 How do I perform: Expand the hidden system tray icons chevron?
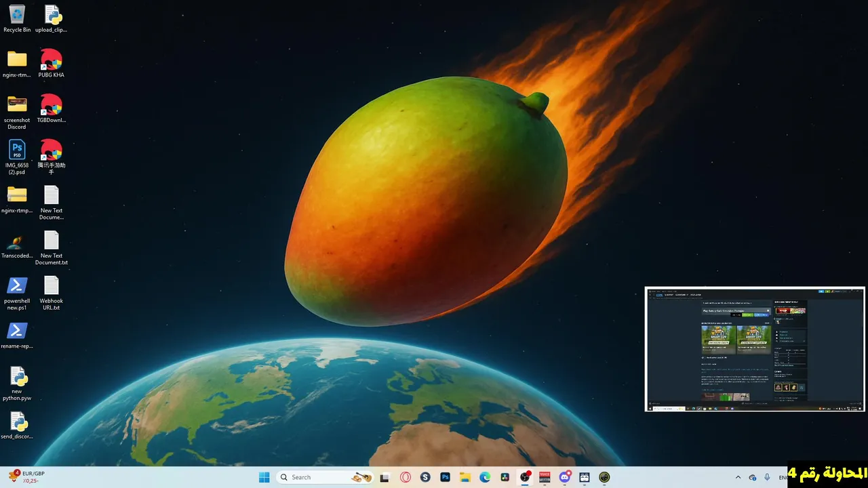pos(738,477)
